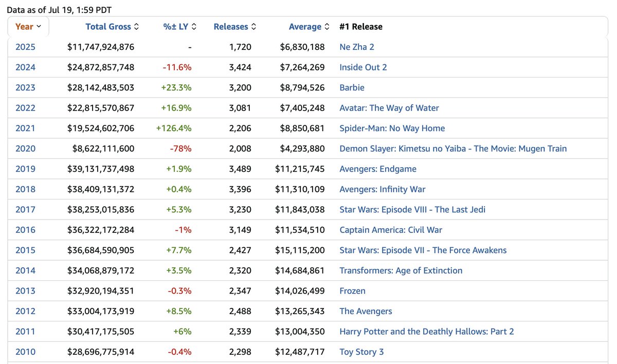Open Harry Potter Deathly Hallows Part 2 link
The image size is (617, 364).
coord(427,332)
